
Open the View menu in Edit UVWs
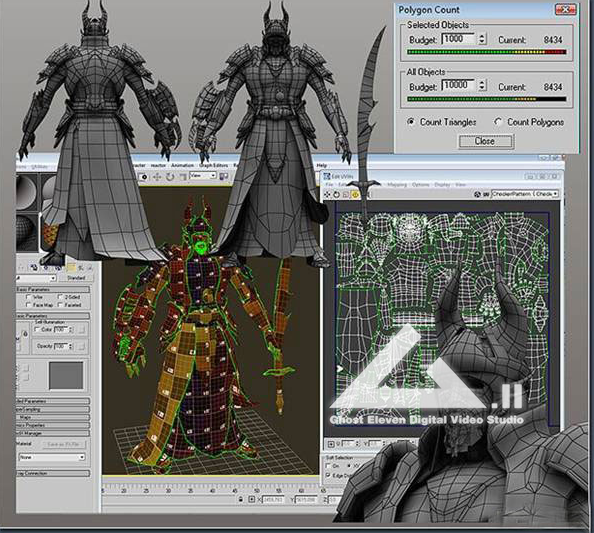pos(460,184)
